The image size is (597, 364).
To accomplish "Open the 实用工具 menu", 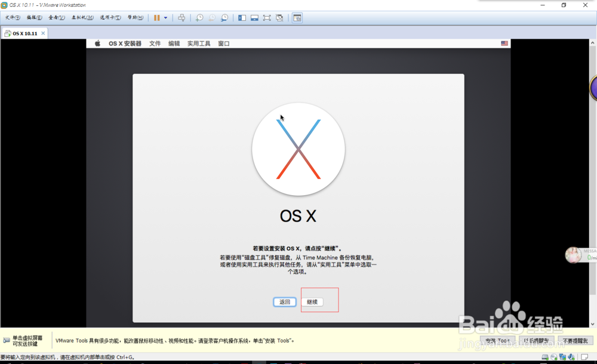I will pyautogui.click(x=199, y=44).
